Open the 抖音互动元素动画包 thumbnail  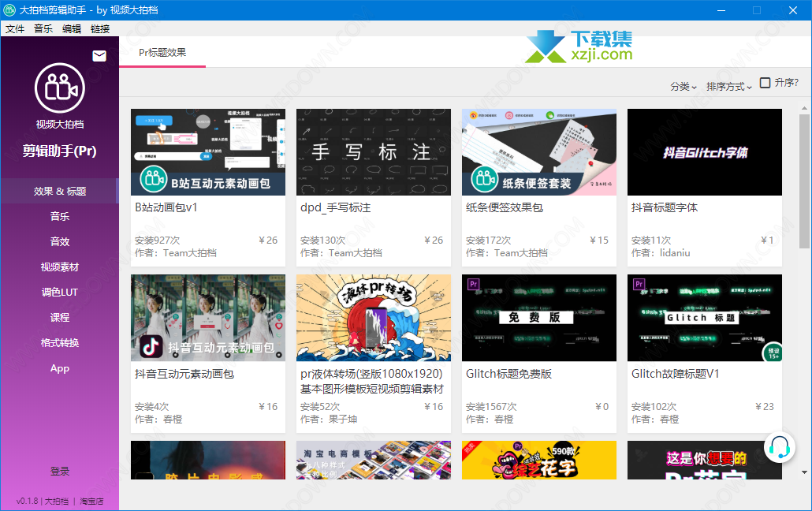point(208,318)
